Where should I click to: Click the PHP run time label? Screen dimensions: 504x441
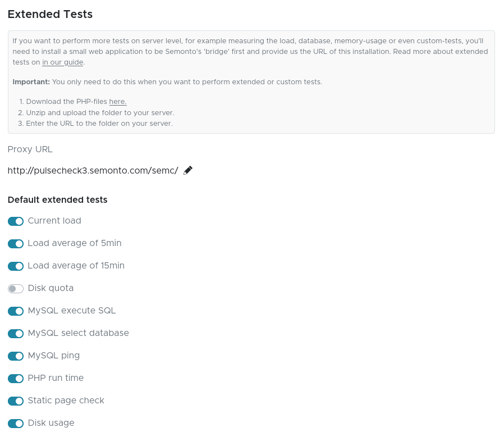click(56, 378)
